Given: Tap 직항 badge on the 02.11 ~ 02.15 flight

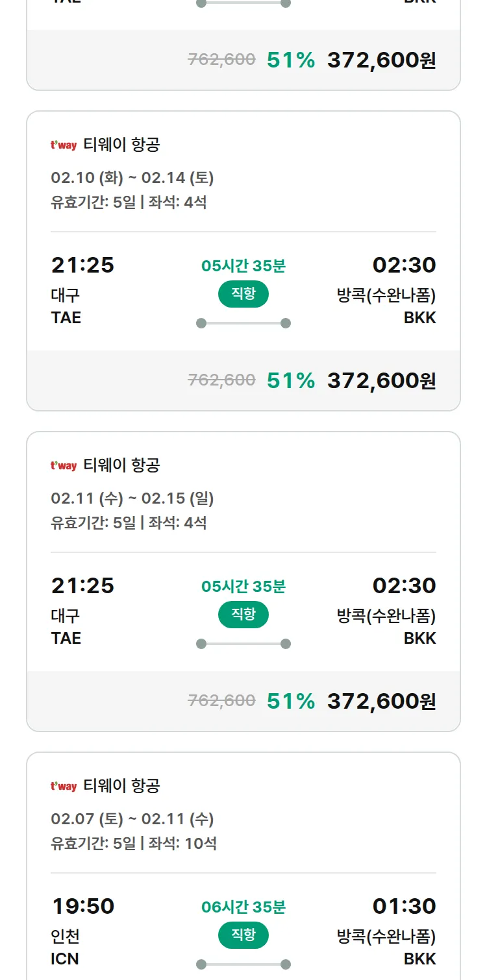Looking at the screenshot, I should (x=243, y=615).
